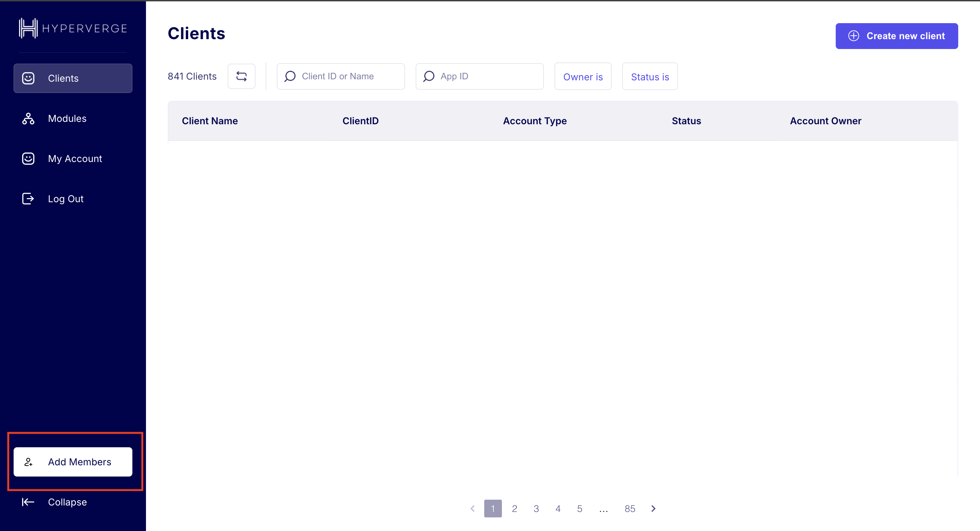Open Modules via its sidebar icon

(x=28, y=118)
